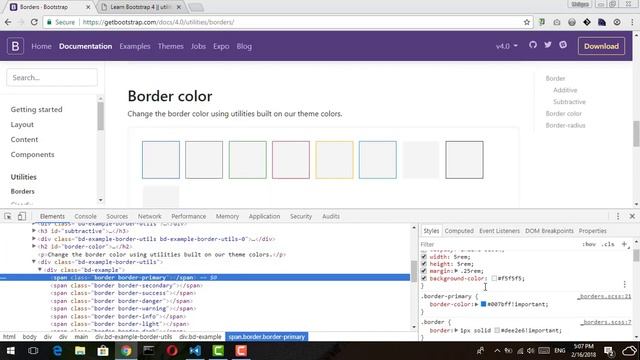
Task: Bookmark page with the star icon
Action: click(x=527, y=22)
